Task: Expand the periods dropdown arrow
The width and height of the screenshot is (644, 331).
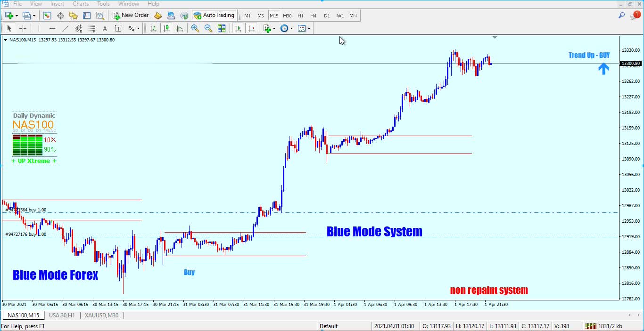Action: (x=291, y=28)
